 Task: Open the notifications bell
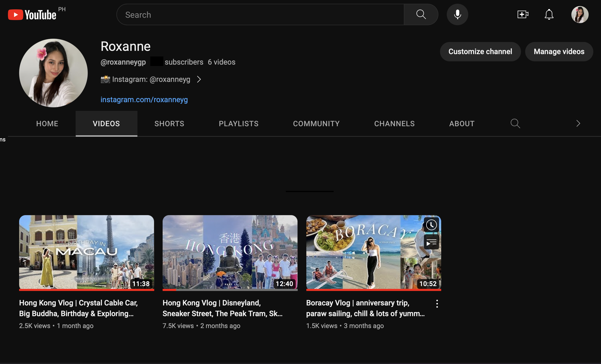click(549, 15)
